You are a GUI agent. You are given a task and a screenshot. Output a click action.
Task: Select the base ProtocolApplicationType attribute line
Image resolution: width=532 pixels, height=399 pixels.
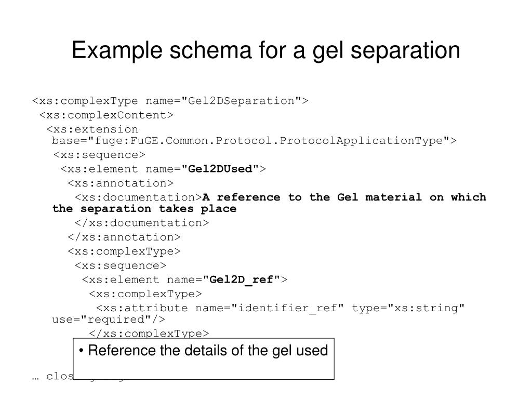coord(254,140)
